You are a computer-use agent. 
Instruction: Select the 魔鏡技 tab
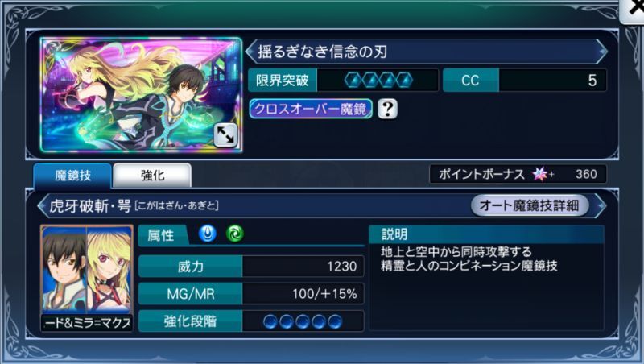72,176
